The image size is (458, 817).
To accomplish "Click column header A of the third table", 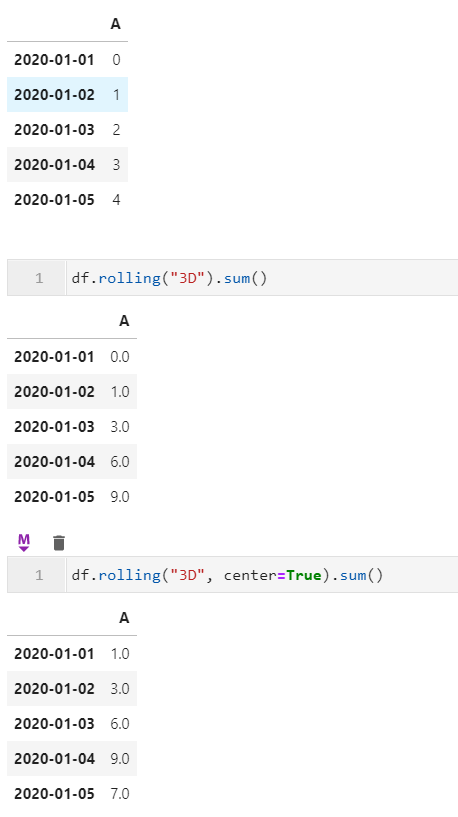I will coord(124,618).
